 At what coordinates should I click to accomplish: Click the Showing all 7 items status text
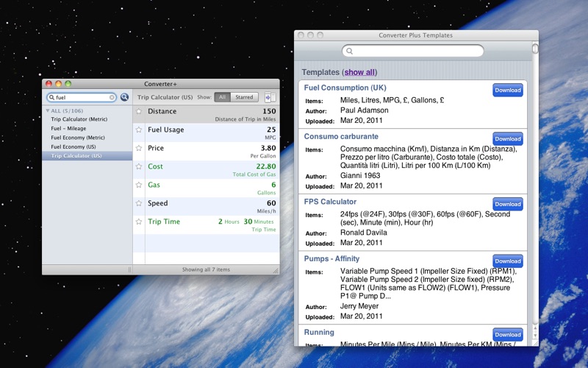(x=206, y=269)
